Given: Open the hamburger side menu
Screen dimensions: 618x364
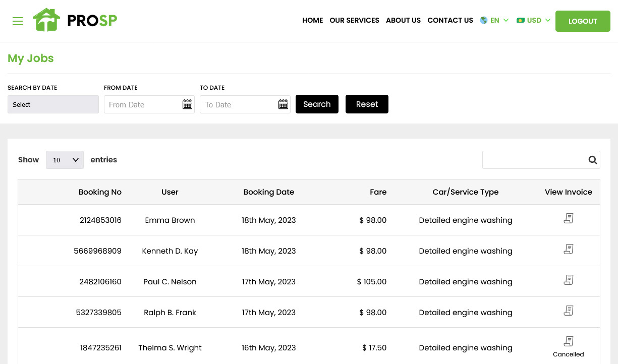Looking at the screenshot, I should pyautogui.click(x=18, y=21).
